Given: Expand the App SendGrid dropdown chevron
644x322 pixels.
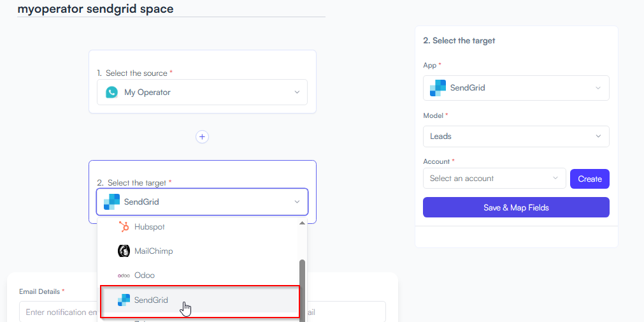Looking at the screenshot, I should [x=598, y=88].
